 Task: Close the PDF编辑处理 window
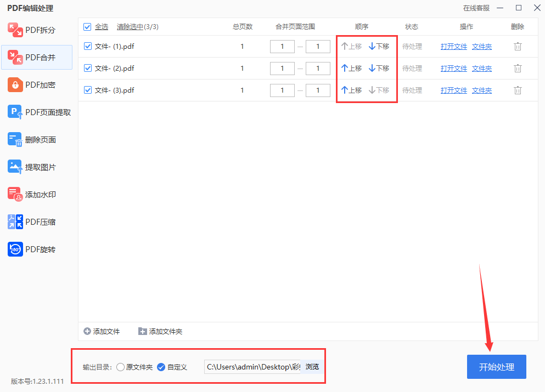tap(537, 8)
